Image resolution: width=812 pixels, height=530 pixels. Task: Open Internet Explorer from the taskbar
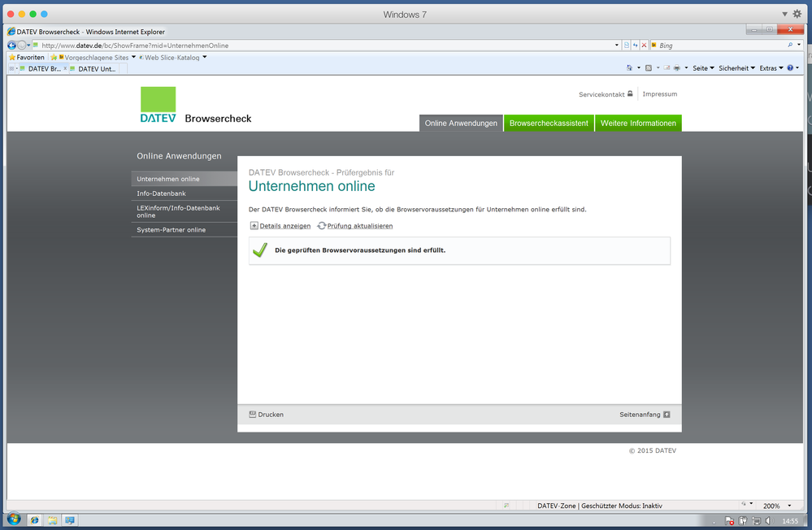click(34, 520)
